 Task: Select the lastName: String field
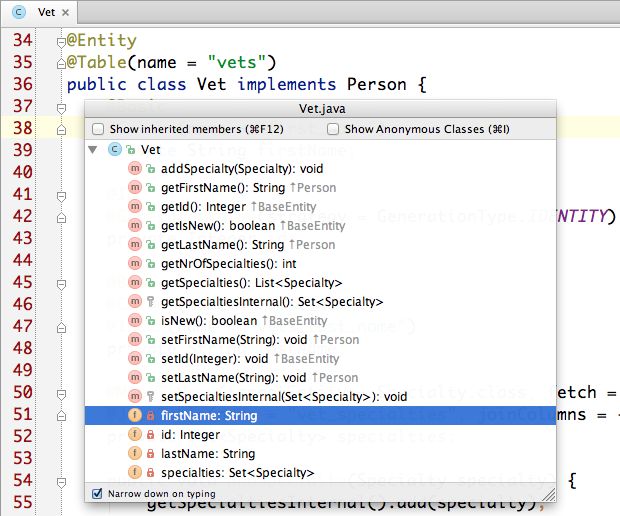pyautogui.click(x=320, y=454)
